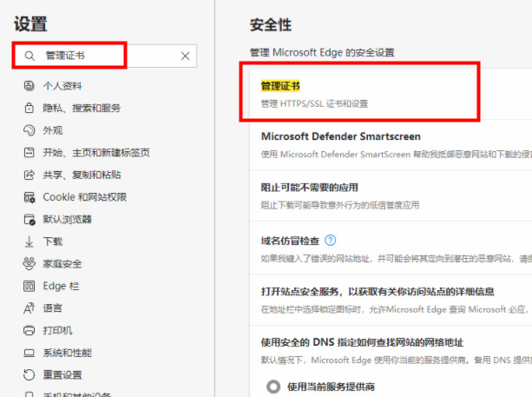The image size is (532, 397).
Task: Click the Cookie 和网站权限 icon
Action: coord(30,197)
